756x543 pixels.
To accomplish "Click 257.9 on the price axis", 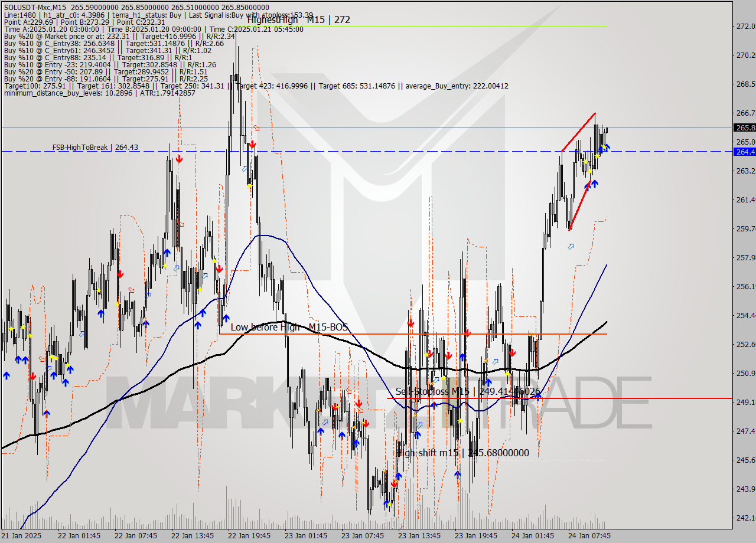I will click(745, 257).
